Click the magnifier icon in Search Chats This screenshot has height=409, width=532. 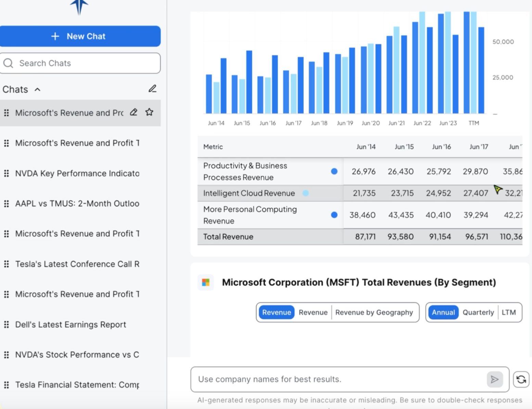point(8,63)
